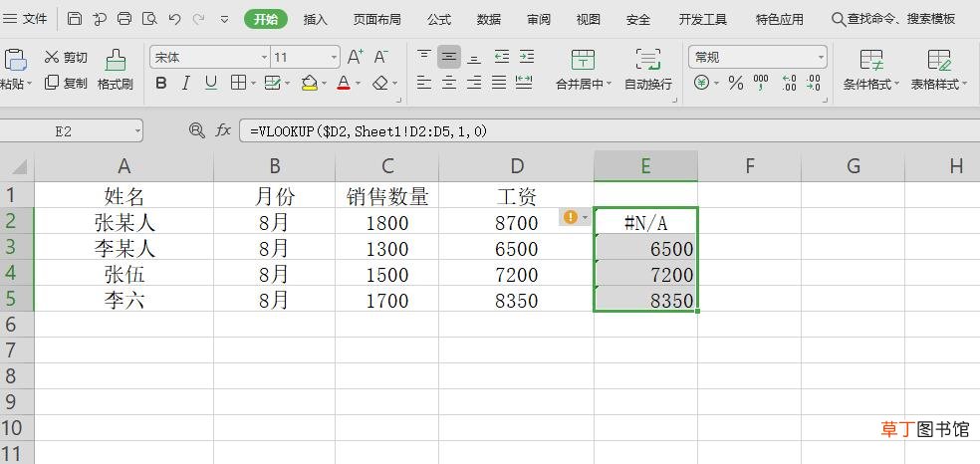
Task: Select column E header
Action: click(645, 165)
